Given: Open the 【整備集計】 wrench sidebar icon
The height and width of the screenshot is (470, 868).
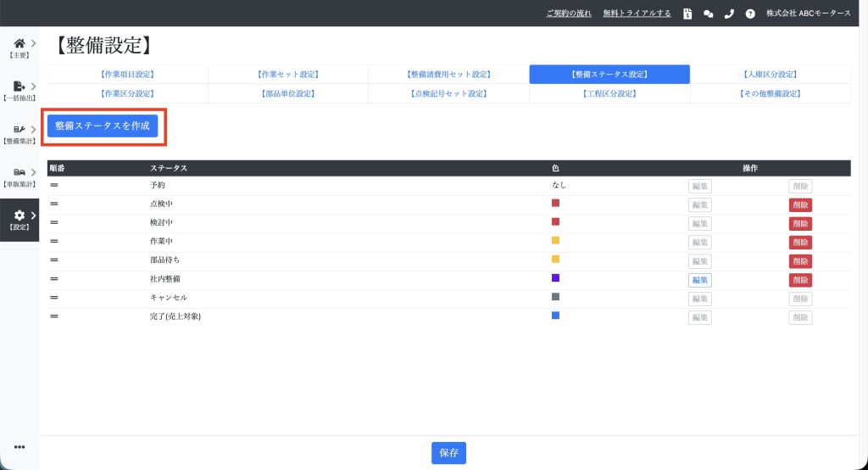Looking at the screenshot, I should (x=19, y=130).
